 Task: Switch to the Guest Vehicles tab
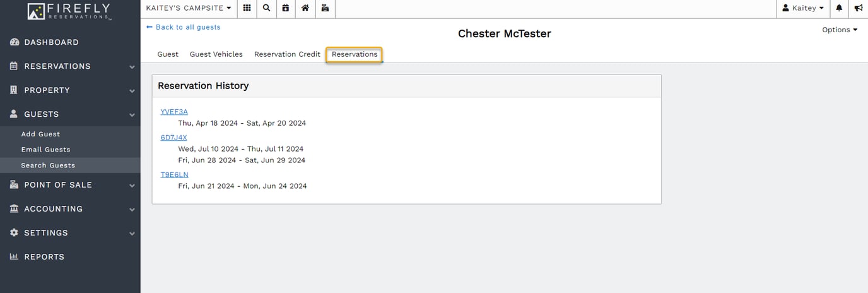coord(216,54)
